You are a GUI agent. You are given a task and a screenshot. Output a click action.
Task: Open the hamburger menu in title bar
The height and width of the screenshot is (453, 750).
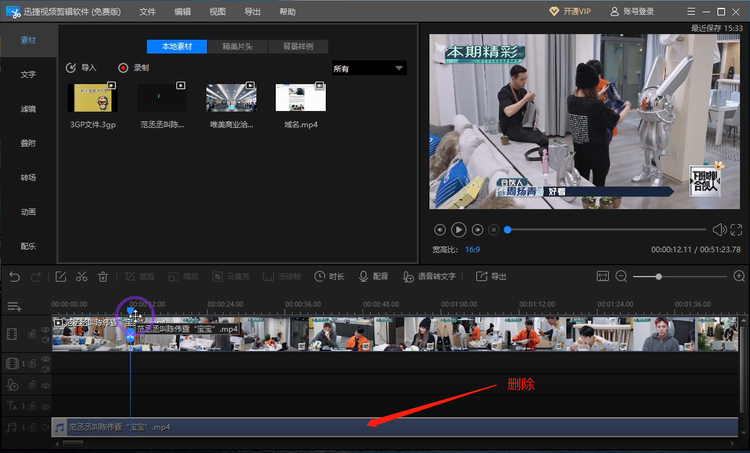pyautogui.click(x=691, y=11)
